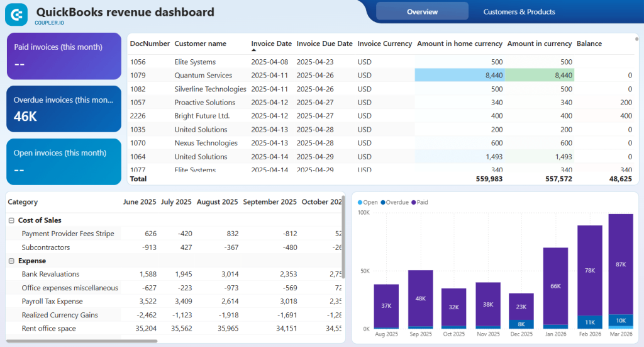This screenshot has width=644, height=347.
Task: Select the Rent office space row
Action: [x=174, y=329]
